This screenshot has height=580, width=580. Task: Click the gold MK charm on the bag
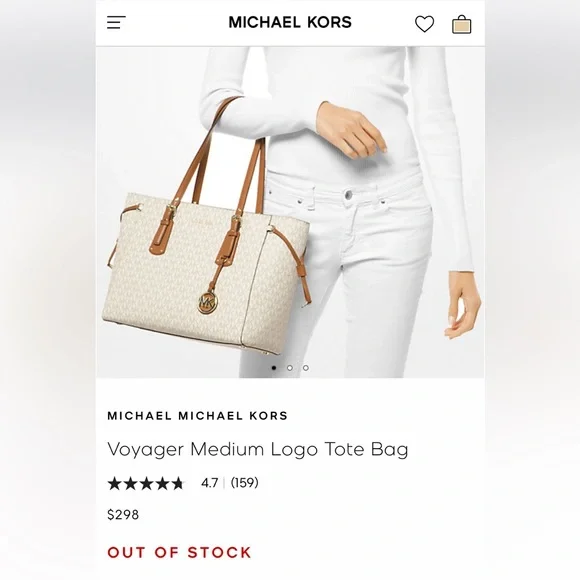pyautogui.click(x=207, y=303)
